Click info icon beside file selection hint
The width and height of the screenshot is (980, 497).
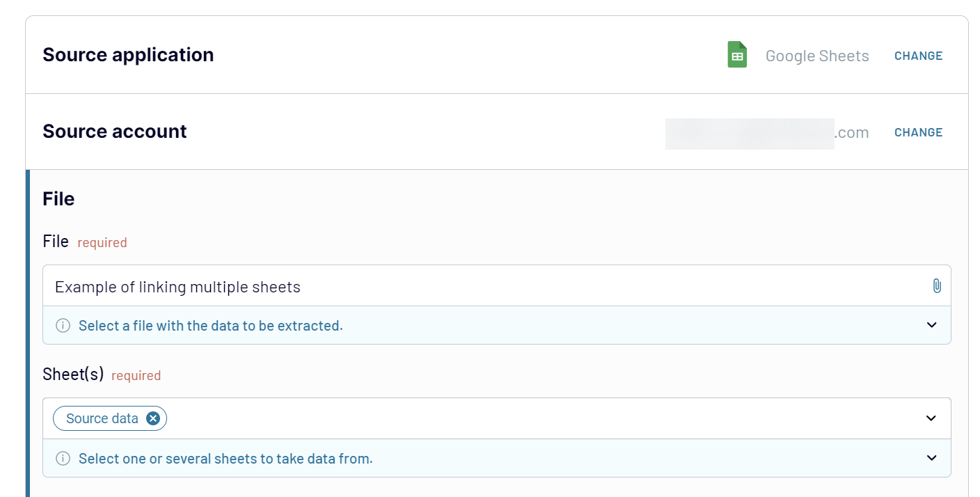click(63, 326)
